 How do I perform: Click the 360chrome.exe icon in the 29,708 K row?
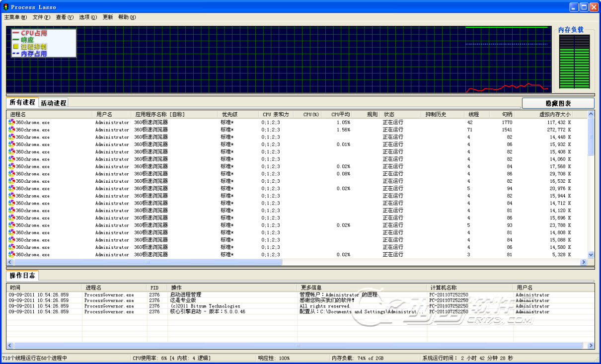(x=11, y=174)
